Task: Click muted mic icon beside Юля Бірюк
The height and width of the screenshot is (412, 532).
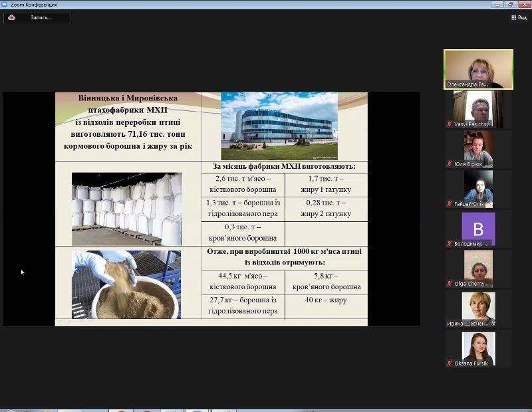Action: [450, 163]
